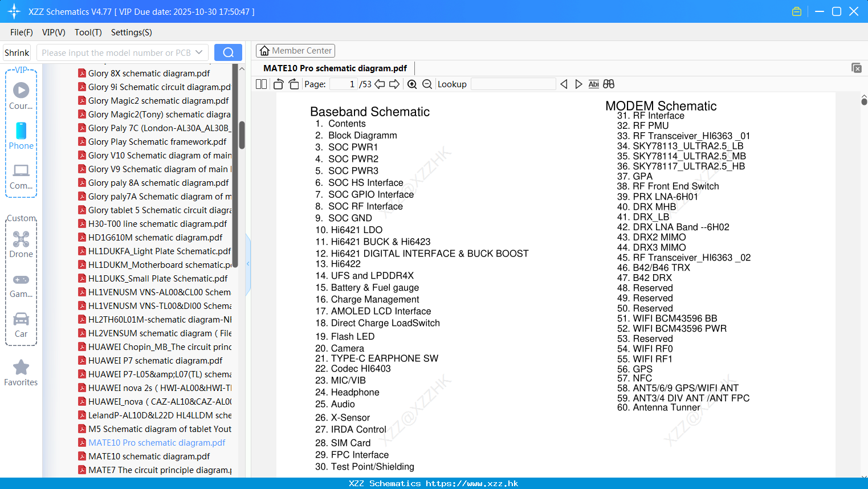Viewport: 868px width, 489px height.
Task: Zoom out of the schematic page
Action: click(427, 84)
